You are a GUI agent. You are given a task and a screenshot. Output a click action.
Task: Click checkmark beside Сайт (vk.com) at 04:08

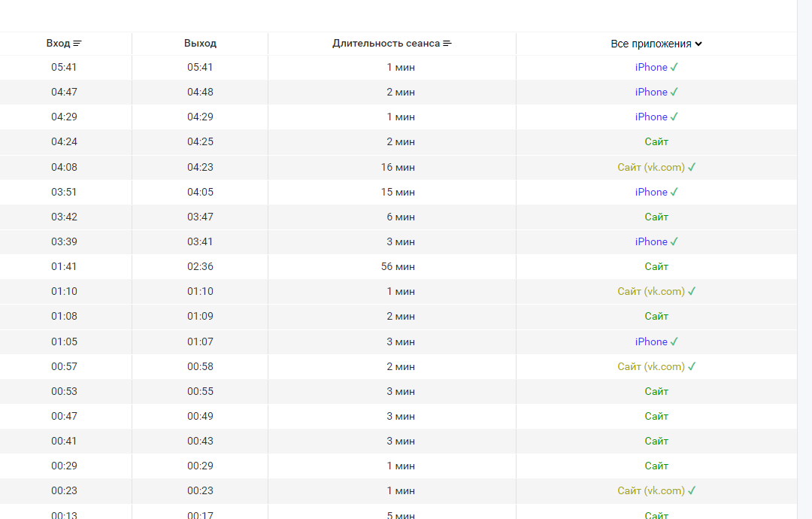(692, 167)
